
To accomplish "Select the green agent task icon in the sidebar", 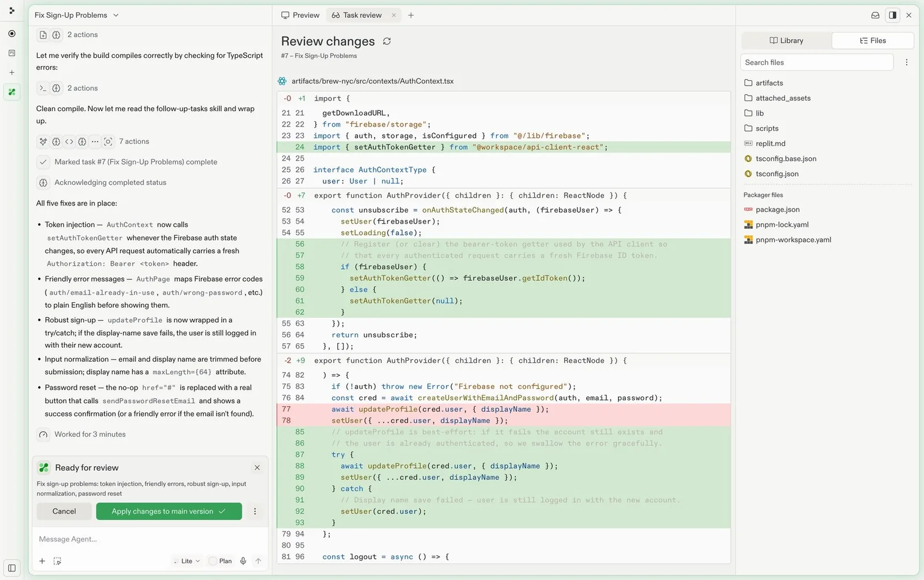I will tap(12, 92).
